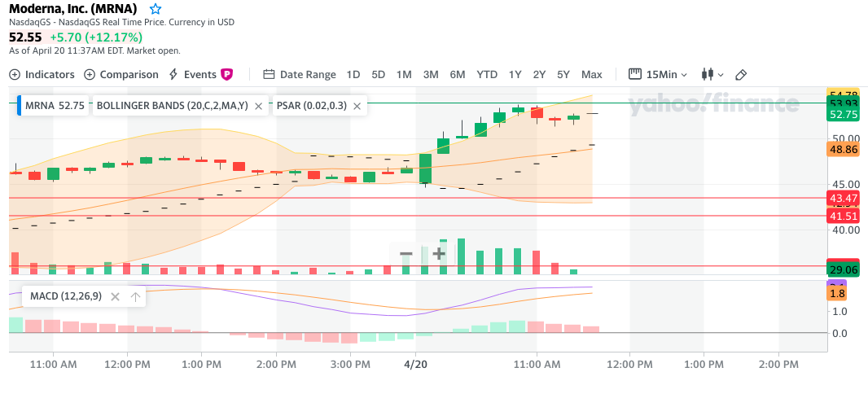Remove the Bollinger Bands indicator
Screen dimensions: 868x394
coord(258,106)
